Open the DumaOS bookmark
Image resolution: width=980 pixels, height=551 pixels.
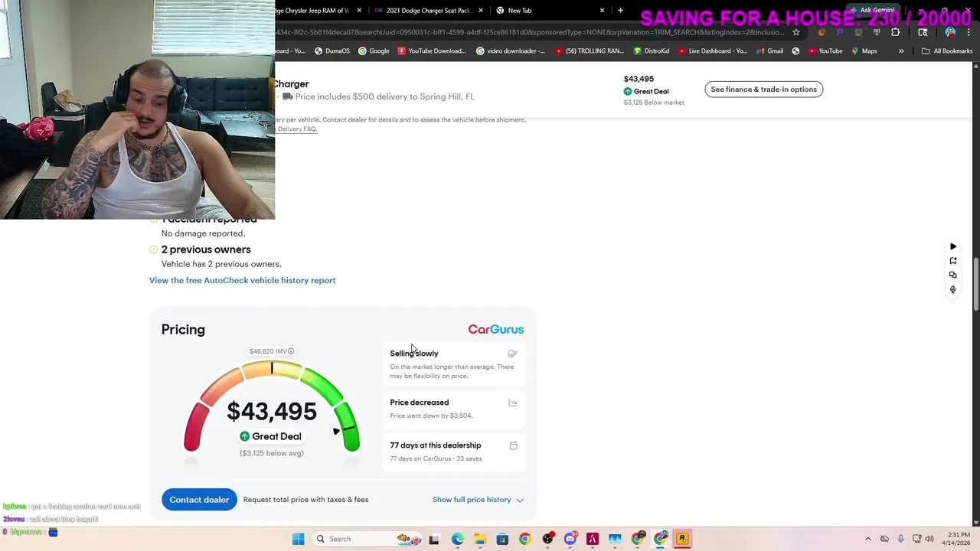point(331,51)
